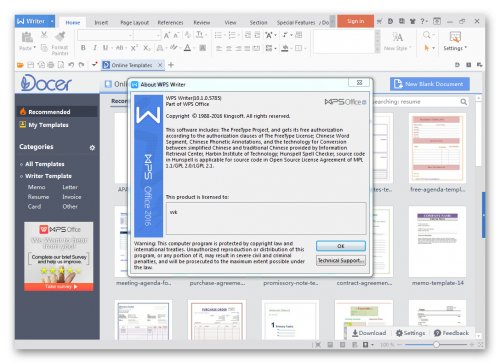Click the Shrink Font icon
Image resolution: width=500 pixels, height=364 pixels.
pyautogui.click(x=176, y=35)
